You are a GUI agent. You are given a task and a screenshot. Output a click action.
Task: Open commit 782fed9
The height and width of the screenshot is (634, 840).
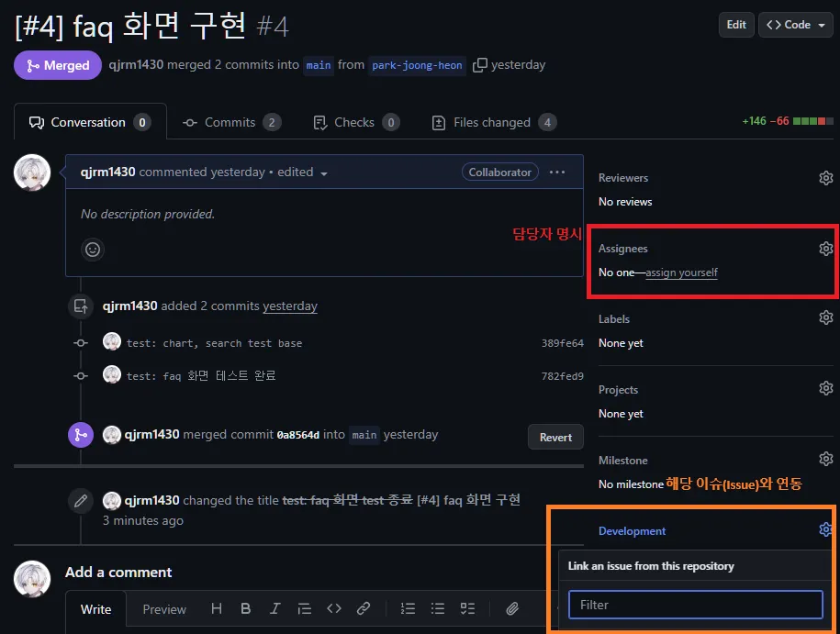tap(562, 376)
